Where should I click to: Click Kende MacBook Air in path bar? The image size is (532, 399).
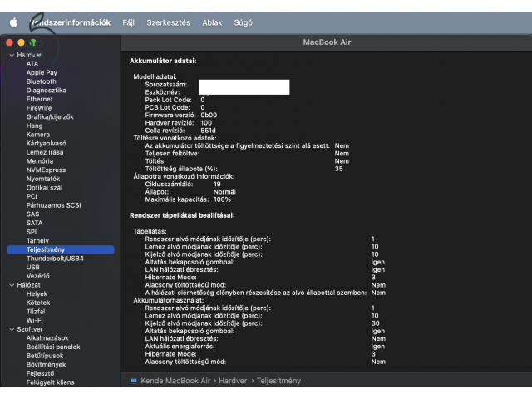(175, 381)
